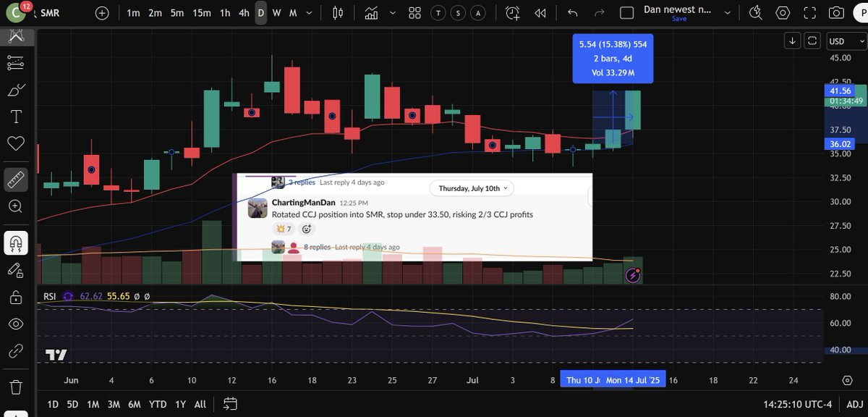Save the chart layout via Save link

(x=678, y=20)
